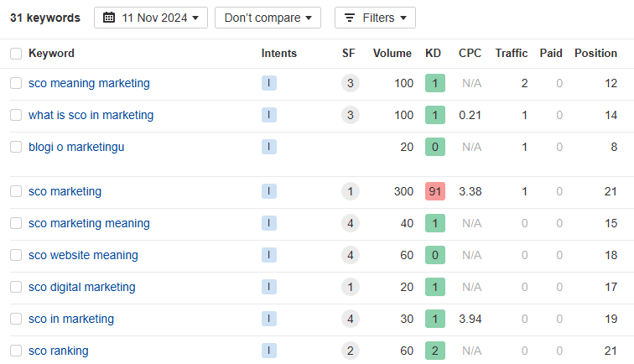Click SF badge for sco ranking row
Screen dimensions: 634x364
(350, 351)
